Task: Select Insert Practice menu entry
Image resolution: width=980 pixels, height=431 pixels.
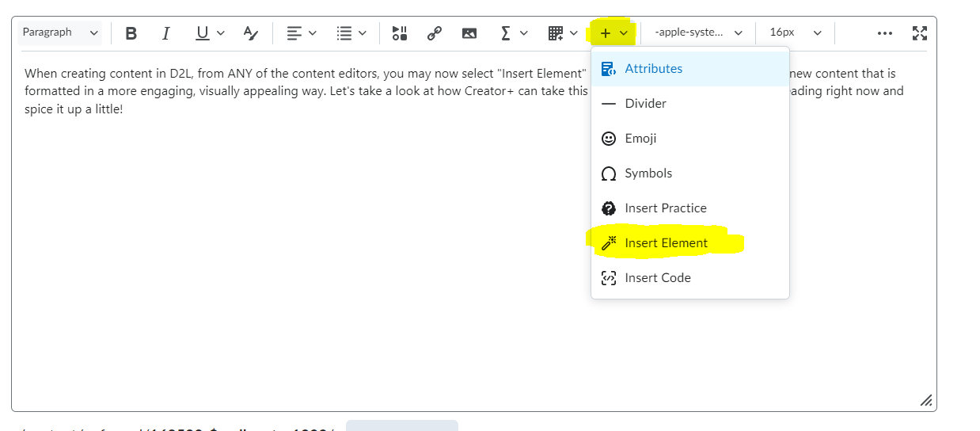Action: [690, 208]
